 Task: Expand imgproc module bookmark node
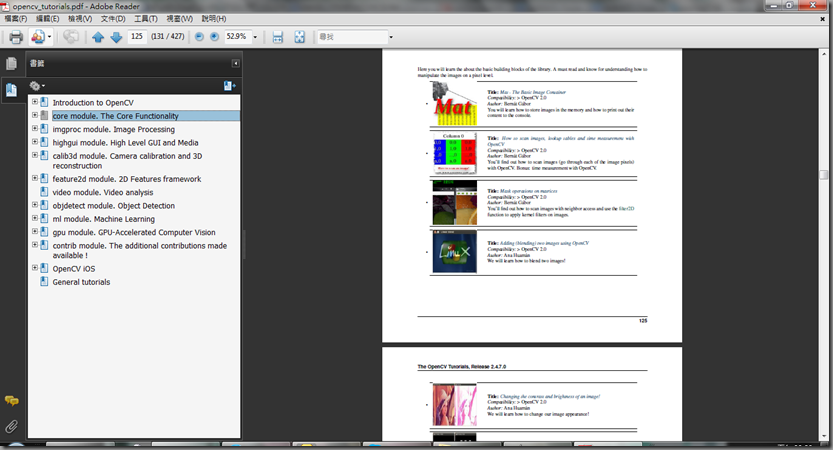click(35, 128)
